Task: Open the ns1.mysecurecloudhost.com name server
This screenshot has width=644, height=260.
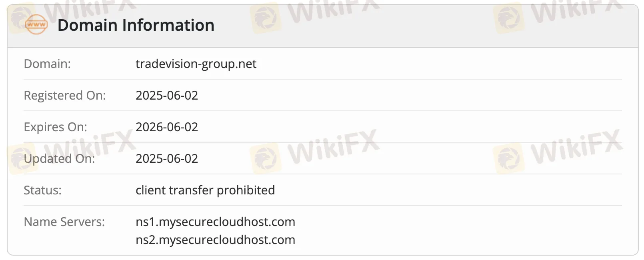Action: [x=215, y=222]
